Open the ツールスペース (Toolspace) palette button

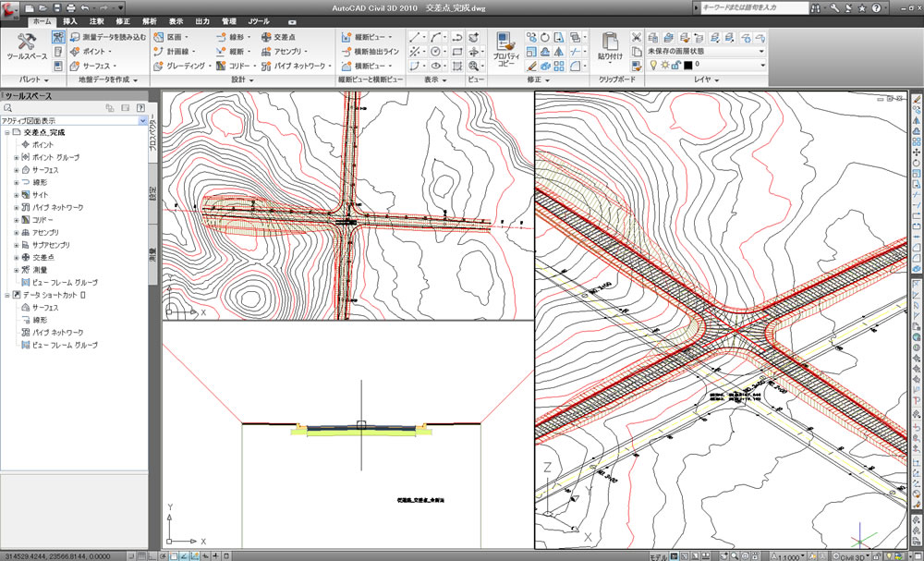tap(27, 46)
